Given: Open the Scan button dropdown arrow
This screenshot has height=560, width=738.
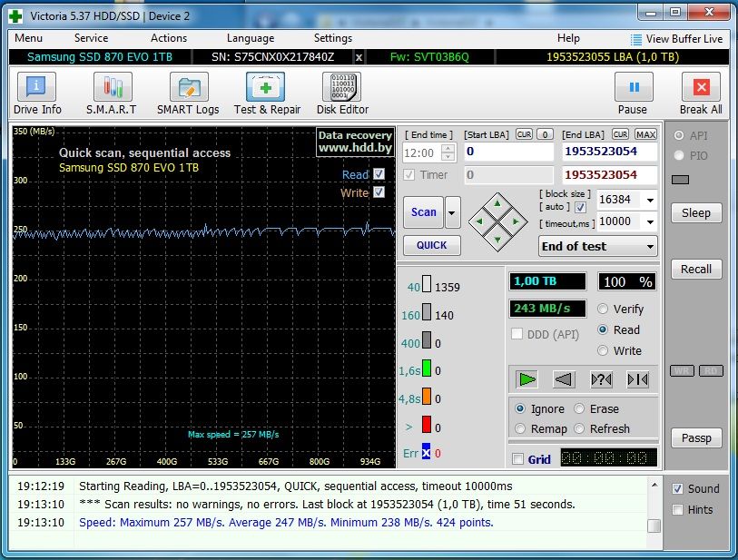Looking at the screenshot, I should [x=452, y=212].
